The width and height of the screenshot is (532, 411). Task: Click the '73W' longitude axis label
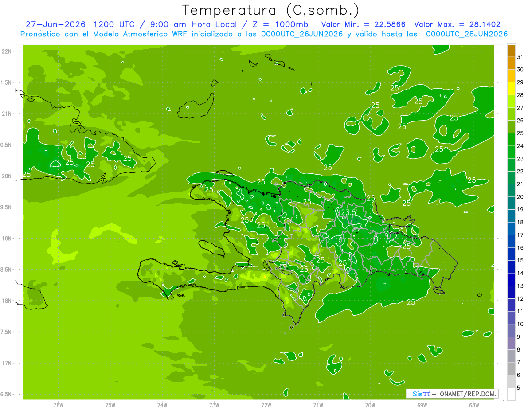click(214, 405)
